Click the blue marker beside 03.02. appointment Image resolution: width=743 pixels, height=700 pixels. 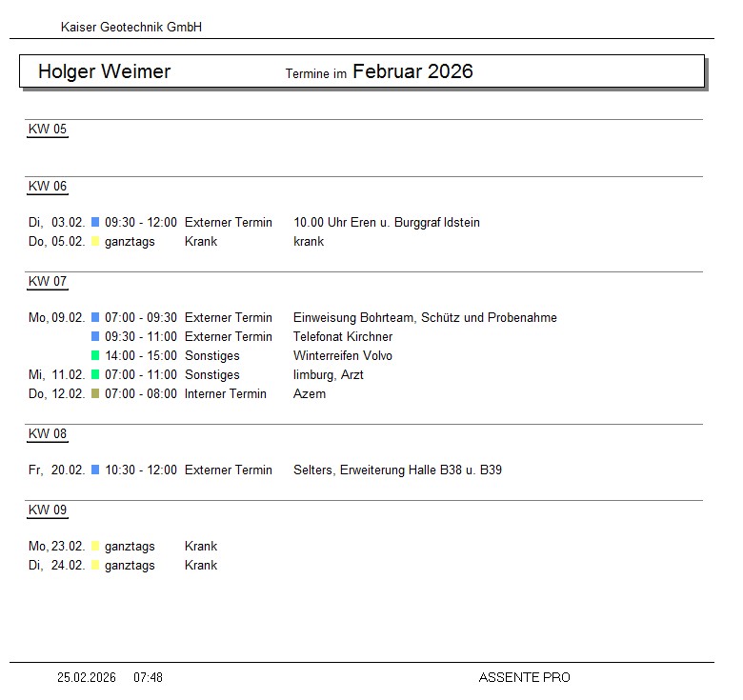95,222
